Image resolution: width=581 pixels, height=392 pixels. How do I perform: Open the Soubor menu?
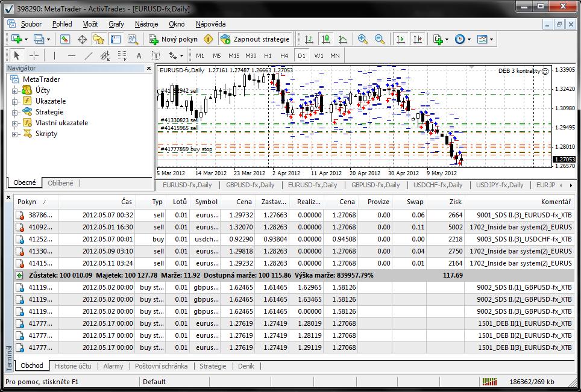point(31,24)
